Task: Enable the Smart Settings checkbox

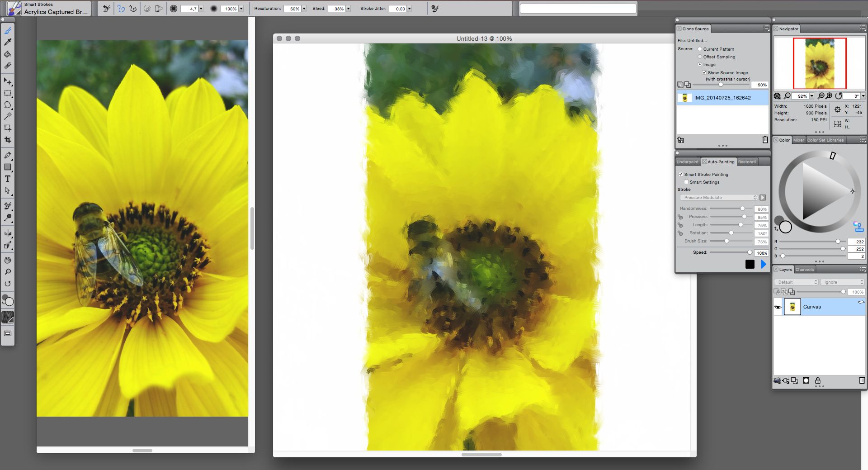Action: coord(686,182)
